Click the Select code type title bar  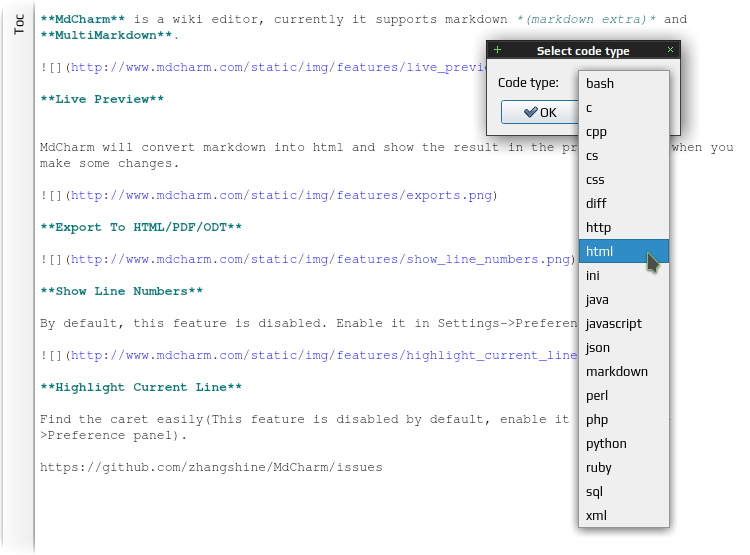click(583, 50)
